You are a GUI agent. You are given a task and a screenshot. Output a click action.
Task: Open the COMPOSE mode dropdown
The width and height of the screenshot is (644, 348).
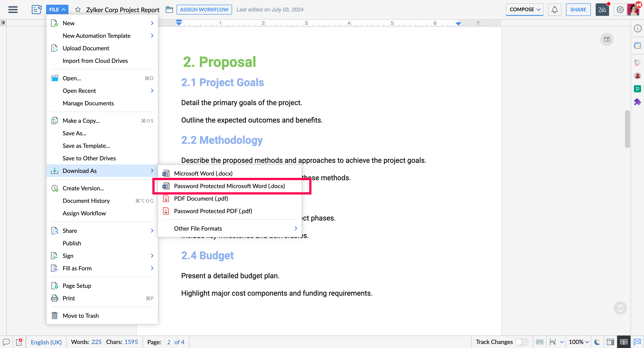(x=524, y=9)
